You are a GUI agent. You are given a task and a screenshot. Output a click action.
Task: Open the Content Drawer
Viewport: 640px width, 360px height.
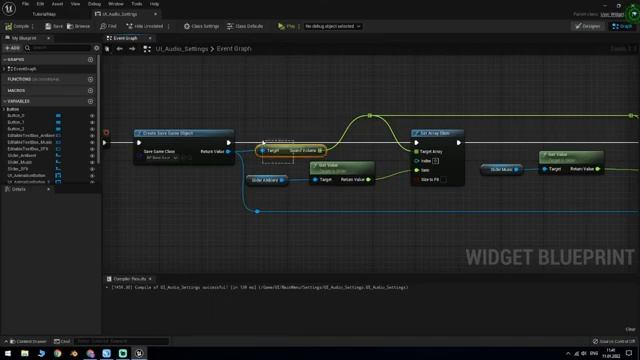point(28,341)
